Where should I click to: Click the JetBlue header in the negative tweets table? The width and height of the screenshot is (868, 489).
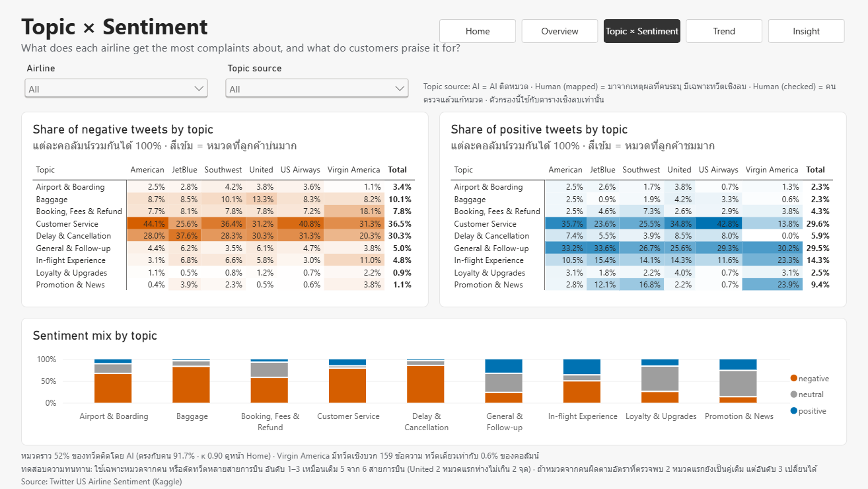pyautogui.click(x=184, y=170)
